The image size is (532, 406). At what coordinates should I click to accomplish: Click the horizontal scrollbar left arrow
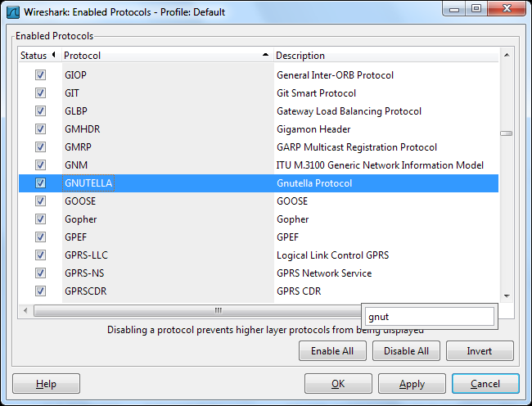(x=25, y=310)
